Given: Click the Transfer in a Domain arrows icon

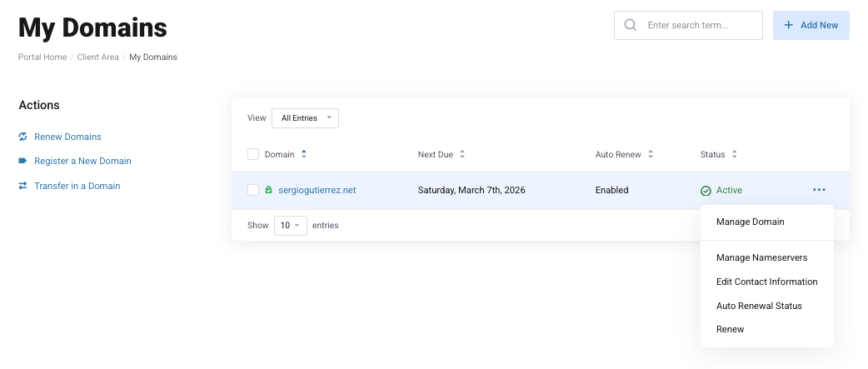Looking at the screenshot, I should [x=23, y=186].
